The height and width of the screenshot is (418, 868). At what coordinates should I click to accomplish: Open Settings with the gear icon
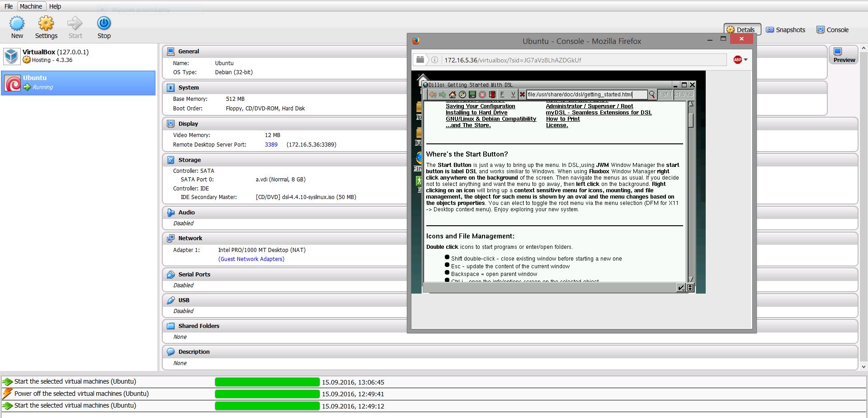click(x=46, y=23)
